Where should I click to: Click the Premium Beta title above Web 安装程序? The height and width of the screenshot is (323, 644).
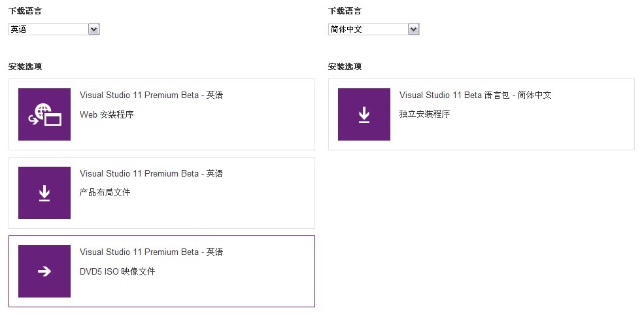(151, 95)
